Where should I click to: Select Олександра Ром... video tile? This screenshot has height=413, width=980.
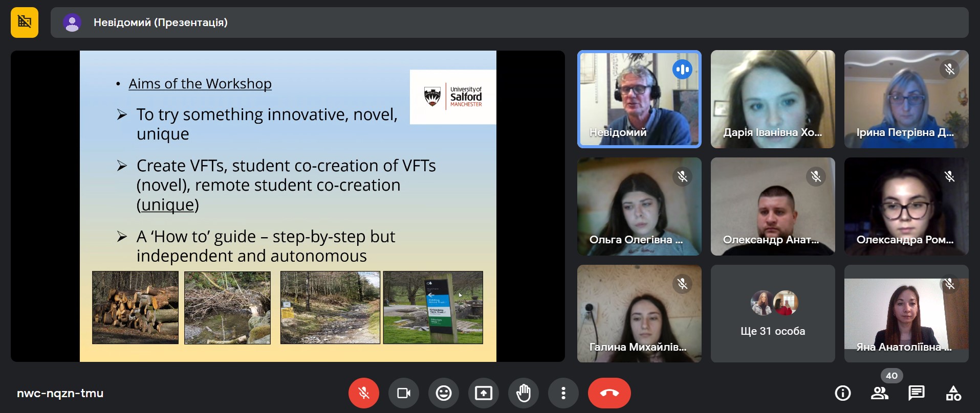click(x=906, y=206)
